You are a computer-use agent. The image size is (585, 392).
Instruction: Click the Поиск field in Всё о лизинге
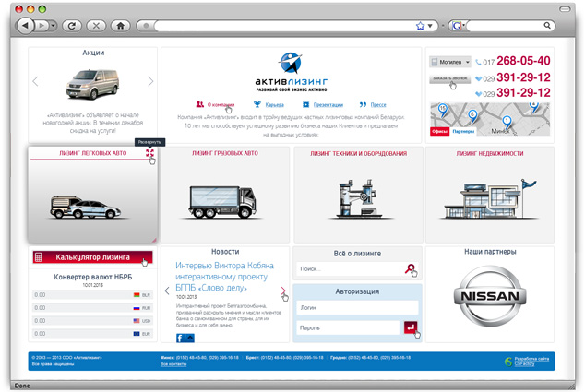click(x=349, y=268)
